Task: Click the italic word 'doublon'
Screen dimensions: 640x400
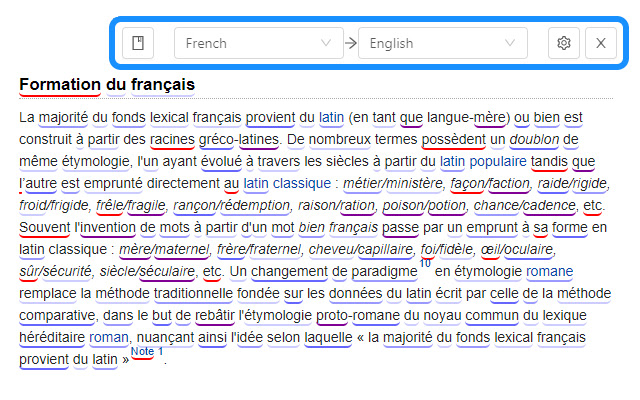Action: [534, 140]
